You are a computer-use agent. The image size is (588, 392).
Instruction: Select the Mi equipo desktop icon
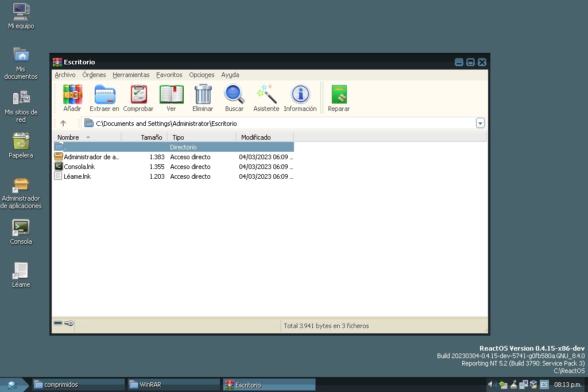pyautogui.click(x=21, y=16)
